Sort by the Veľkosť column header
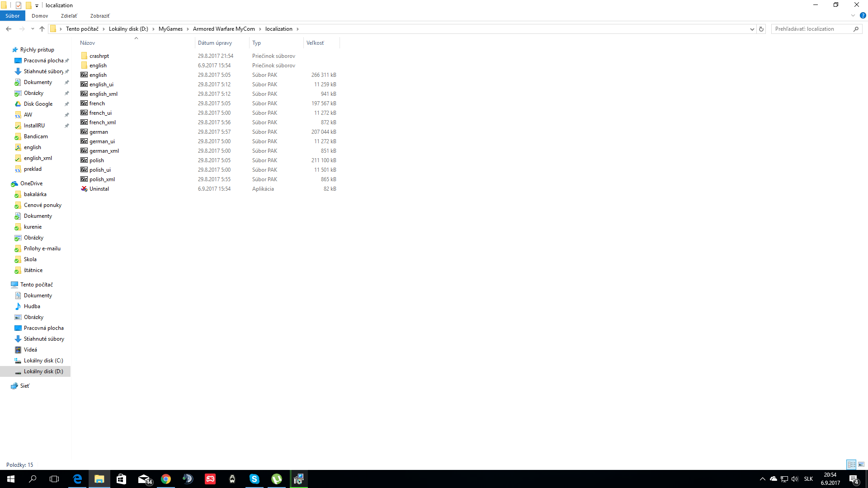 (321, 43)
